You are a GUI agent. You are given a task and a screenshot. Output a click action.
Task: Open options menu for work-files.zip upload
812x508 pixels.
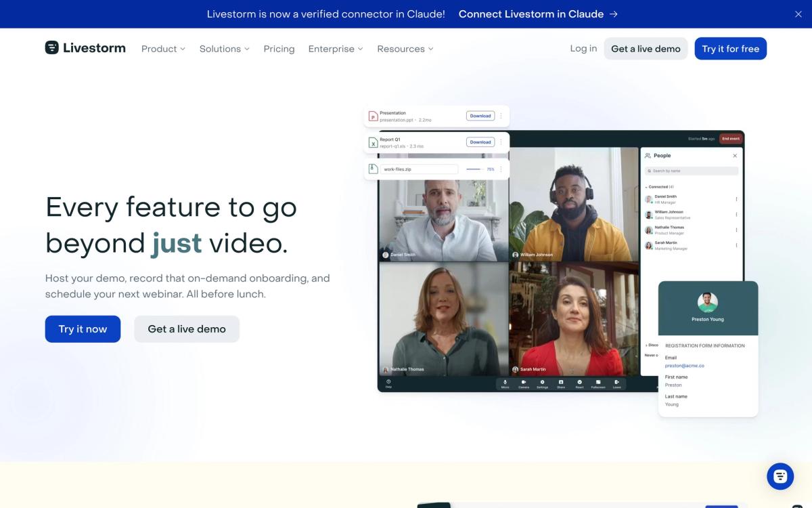point(501,169)
